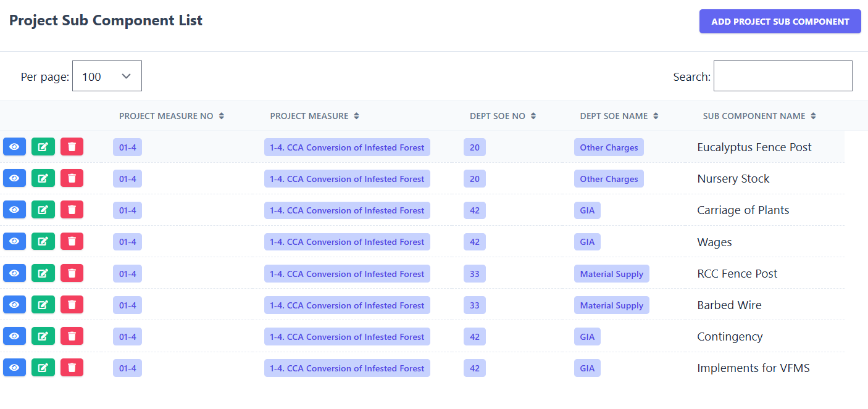Edit the RCC Fence Post entry
The width and height of the screenshot is (868, 409).
tap(43, 273)
